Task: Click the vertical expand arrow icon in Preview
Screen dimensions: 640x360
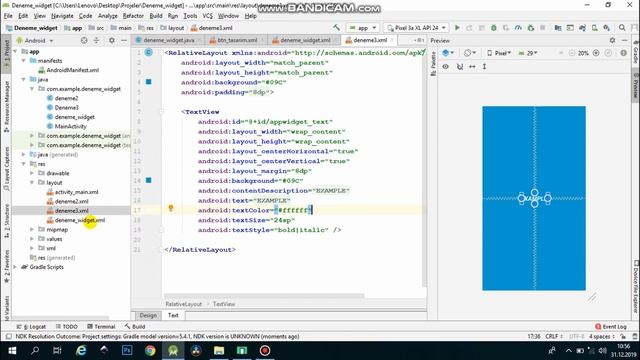Action: coord(484,66)
